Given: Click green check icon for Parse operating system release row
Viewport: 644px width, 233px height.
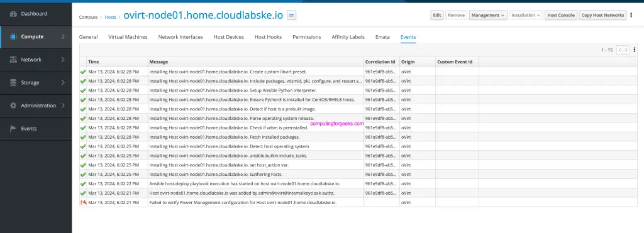Looking at the screenshot, I should [84, 119].
